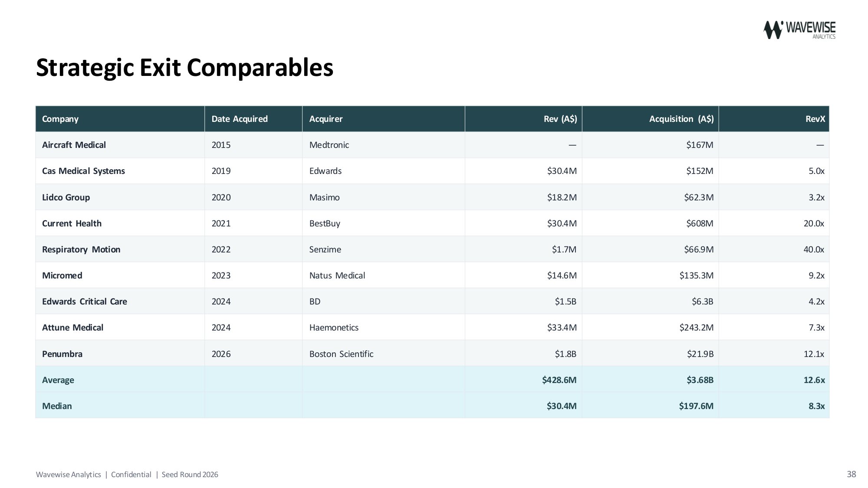868x488 pixels.
Task: Select the '$1.8B' revenue for Penumbra
Action: coord(566,354)
